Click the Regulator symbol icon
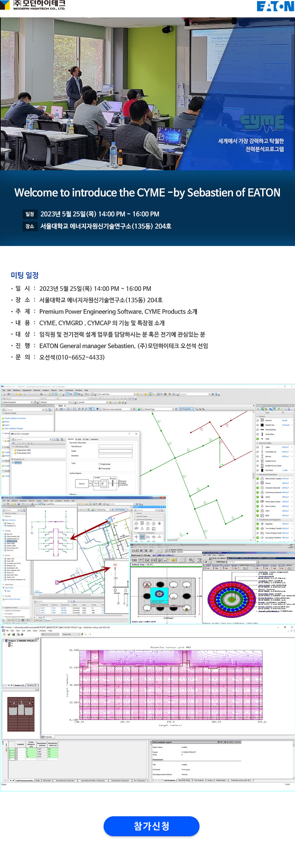 [x=262, y=524]
